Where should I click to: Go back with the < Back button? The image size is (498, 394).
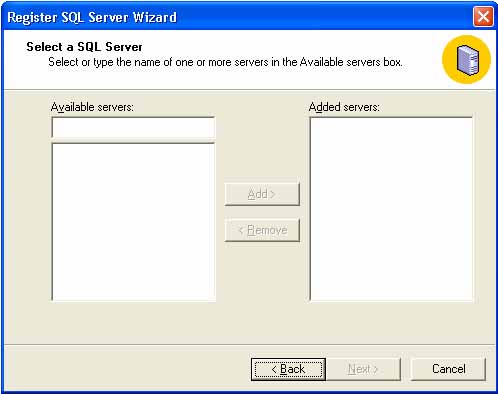tap(288, 369)
